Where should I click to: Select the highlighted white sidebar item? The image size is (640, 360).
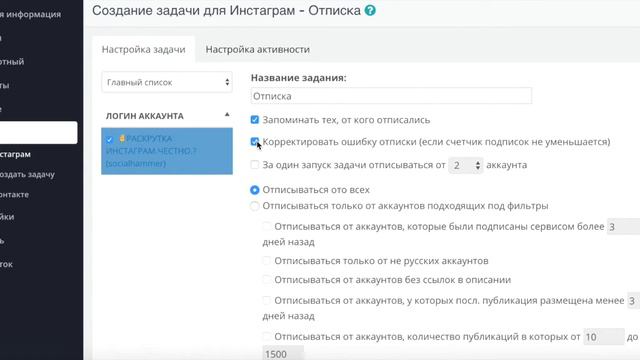pyautogui.click(x=38, y=133)
